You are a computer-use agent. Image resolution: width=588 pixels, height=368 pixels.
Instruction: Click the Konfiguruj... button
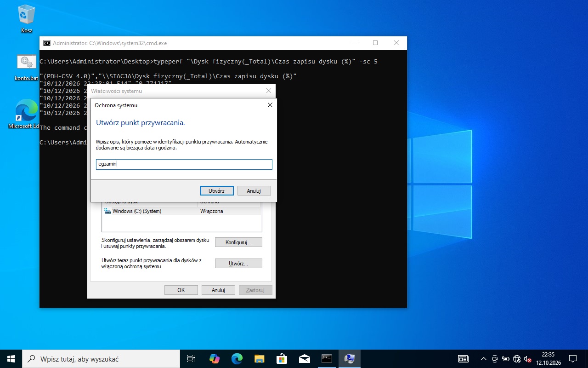pos(238,242)
